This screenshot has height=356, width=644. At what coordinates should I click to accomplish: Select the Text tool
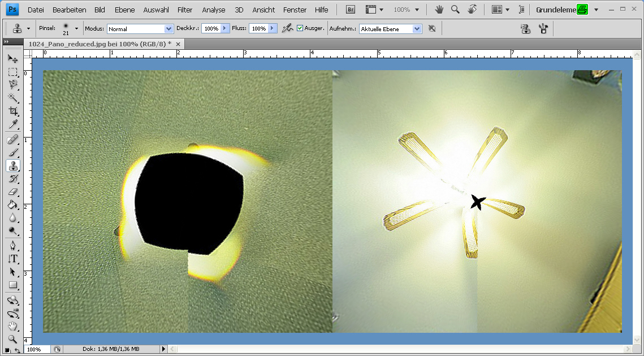[12, 259]
